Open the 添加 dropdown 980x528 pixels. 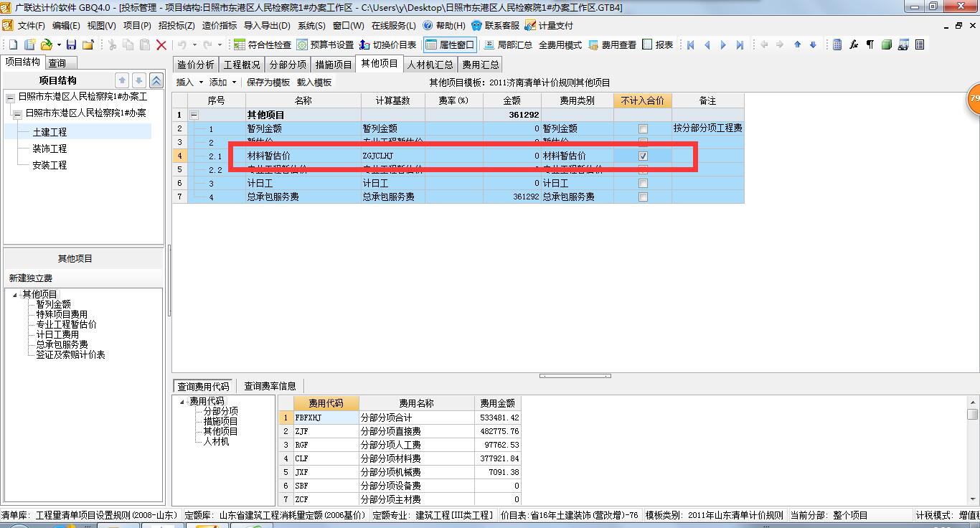[x=222, y=82]
